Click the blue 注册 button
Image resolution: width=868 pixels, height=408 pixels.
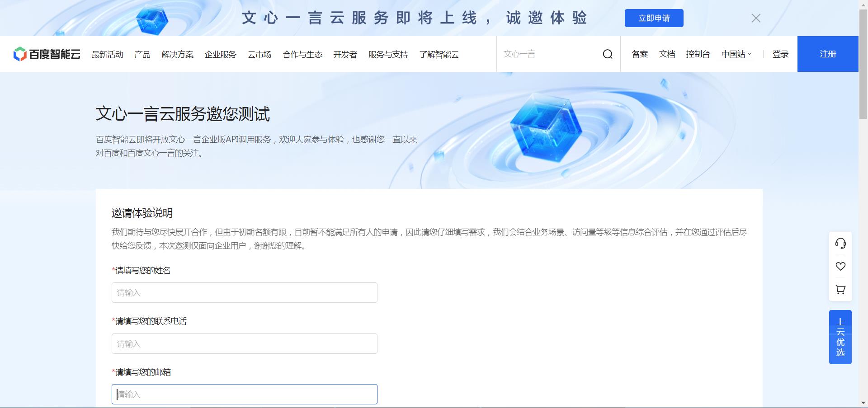coord(828,54)
